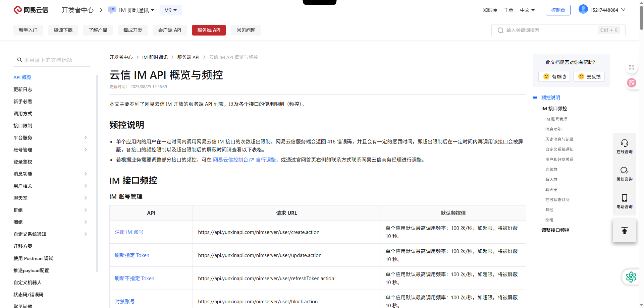Switch to 集成开发 tab
644x308 pixels.
point(133,30)
